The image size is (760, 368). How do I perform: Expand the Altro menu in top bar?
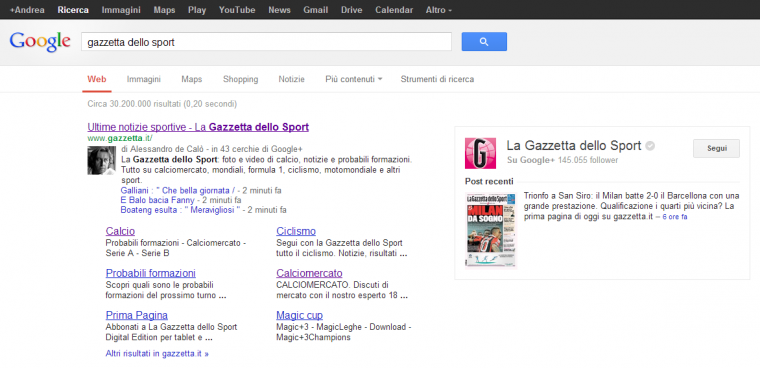pyautogui.click(x=439, y=10)
